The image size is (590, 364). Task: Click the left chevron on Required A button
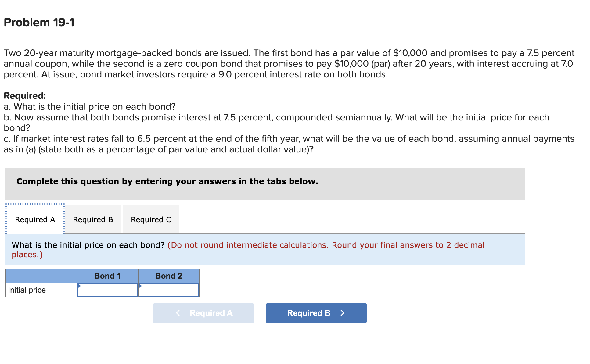pyautogui.click(x=178, y=313)
